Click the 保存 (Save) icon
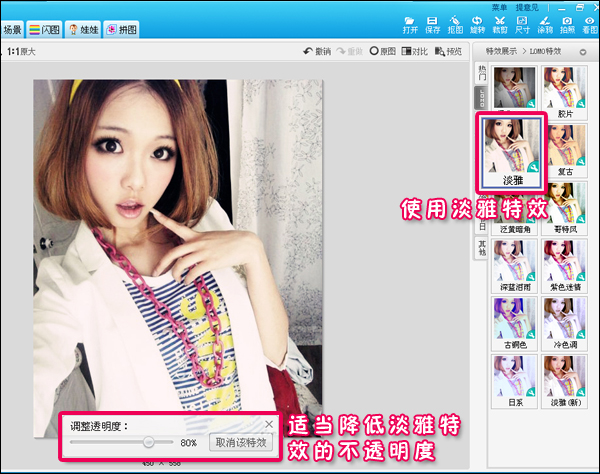The image size is (600, 474). tap(433, 24)
